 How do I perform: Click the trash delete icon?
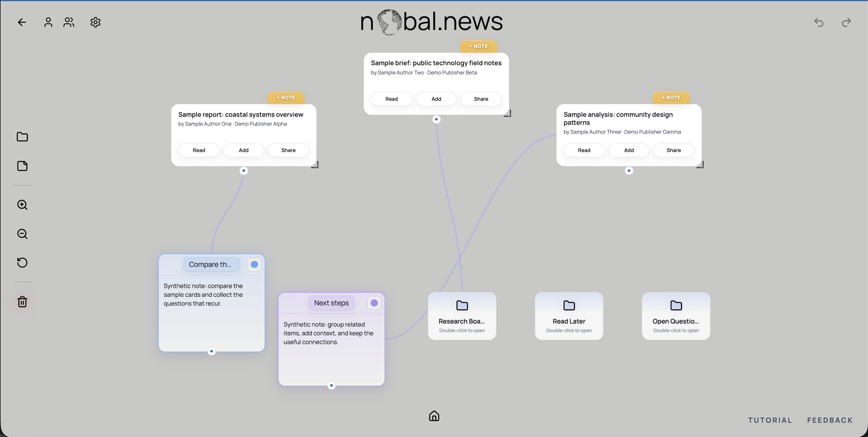point(22,302)
